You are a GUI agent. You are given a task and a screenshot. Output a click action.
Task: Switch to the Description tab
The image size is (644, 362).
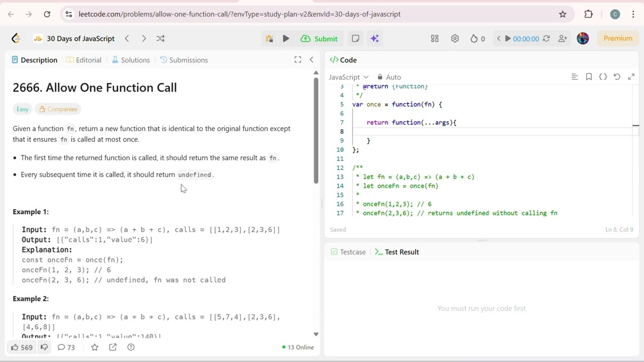click(34, 60)
